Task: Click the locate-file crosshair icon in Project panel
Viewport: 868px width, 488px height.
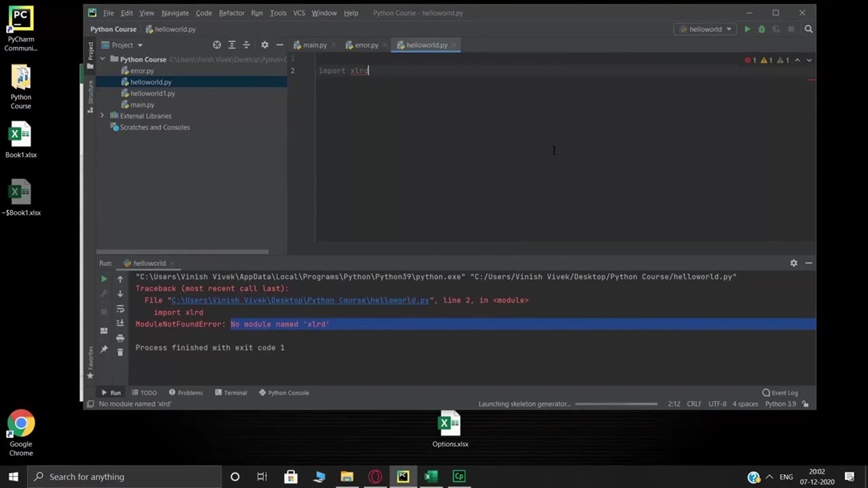Action: (217, 45)
